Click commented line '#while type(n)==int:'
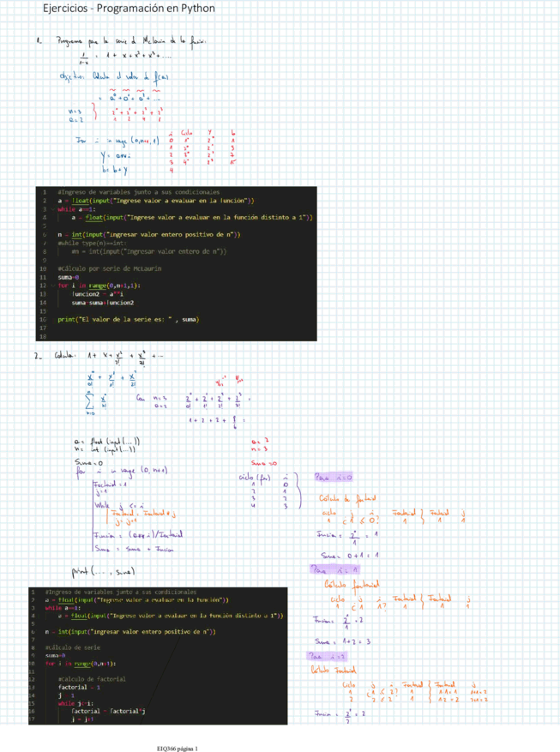560x752 pixels. pos(92,244)
